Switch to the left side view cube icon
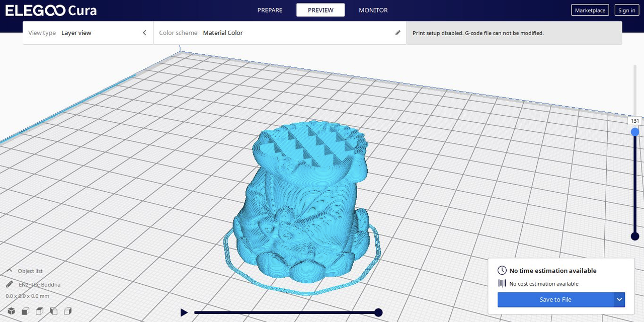Screen dimensions: 644x322 [54, 311]
